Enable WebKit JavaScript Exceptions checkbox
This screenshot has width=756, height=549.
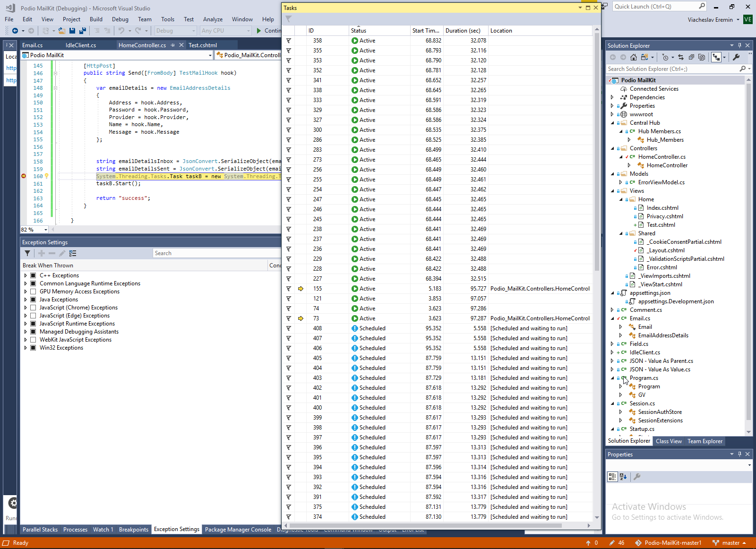[33, 340]
